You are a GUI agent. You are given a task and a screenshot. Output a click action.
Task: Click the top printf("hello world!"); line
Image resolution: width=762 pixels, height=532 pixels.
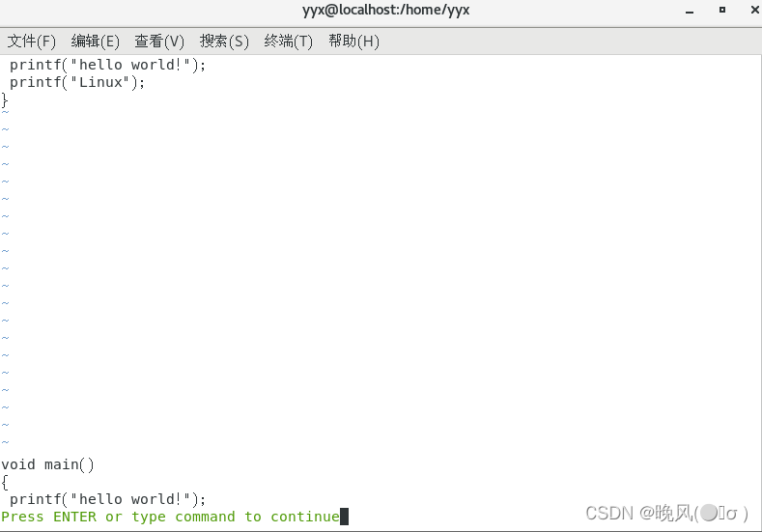108,65
